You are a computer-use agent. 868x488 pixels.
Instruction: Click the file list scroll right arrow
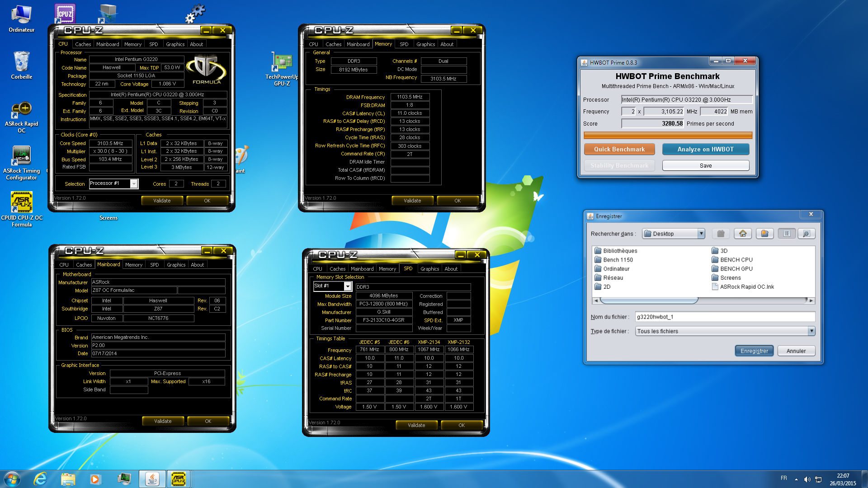[811, 300]
